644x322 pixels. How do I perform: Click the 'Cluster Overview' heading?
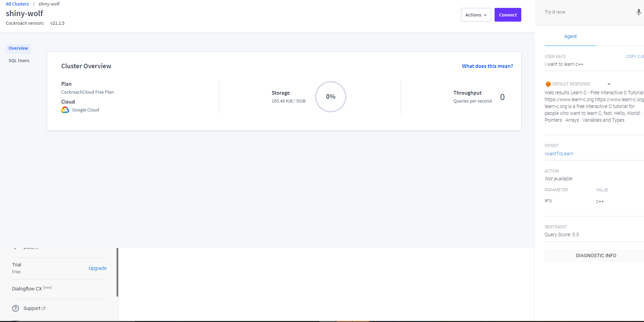click(86, 66)
